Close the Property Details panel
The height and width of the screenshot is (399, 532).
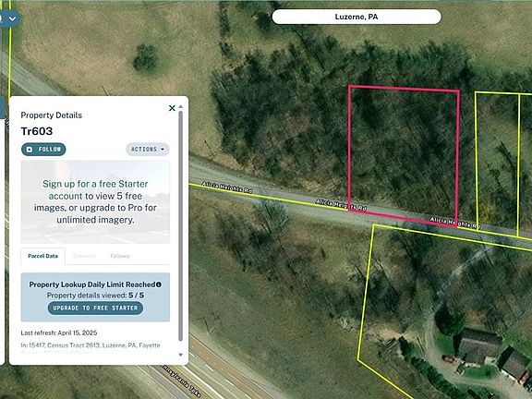tap(172, 108)
